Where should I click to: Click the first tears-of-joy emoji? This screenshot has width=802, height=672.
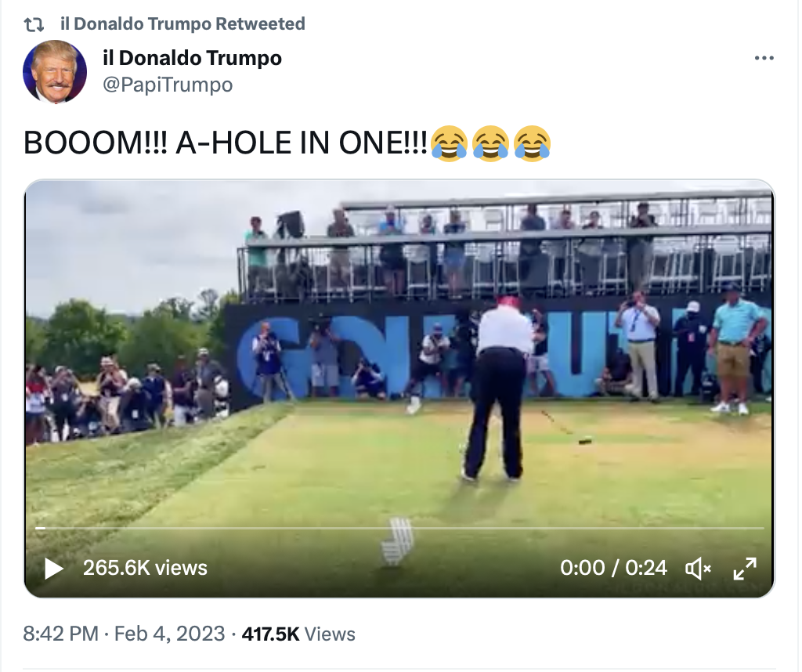coord(449,144)
